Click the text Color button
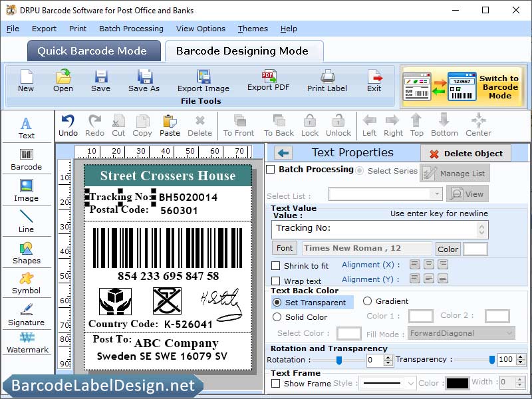532x399 pixels. coord(448,249)
